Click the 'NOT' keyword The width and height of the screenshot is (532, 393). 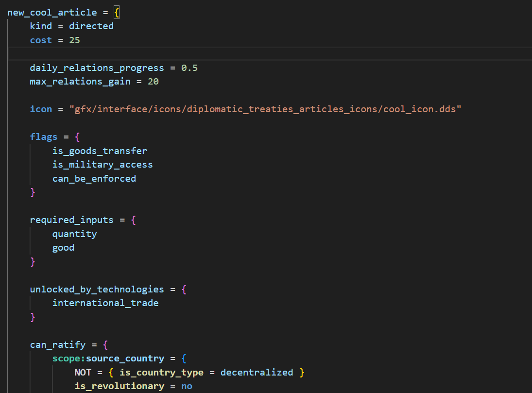pos(83,373)
